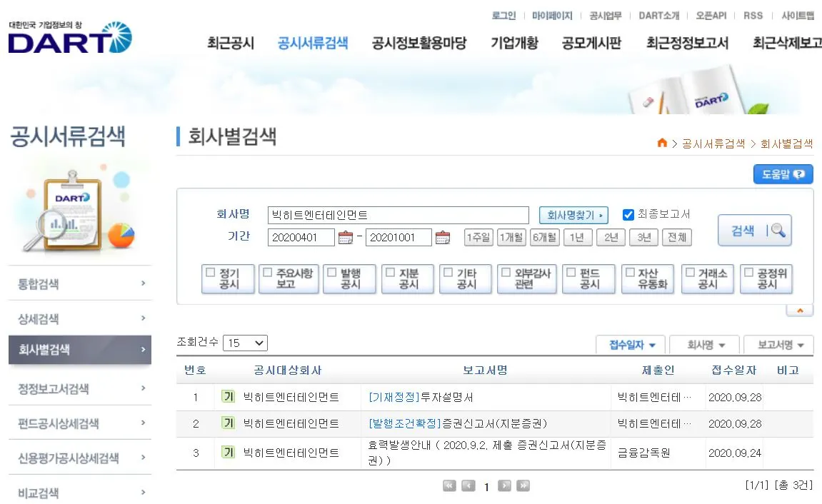Go to last results page
Image resolution: width=822 pixels, height=504 pixels.
point(523,486)
